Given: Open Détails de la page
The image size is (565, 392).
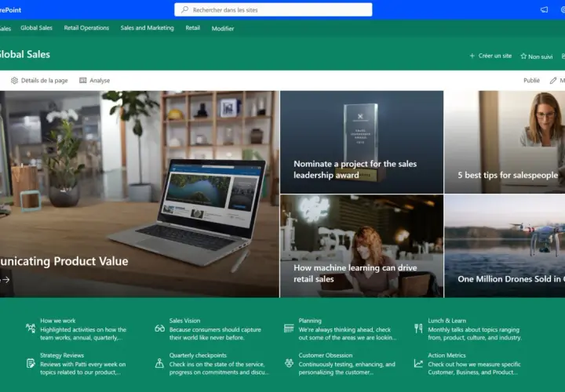Looking at the screenshot, I should click(39, 80).
